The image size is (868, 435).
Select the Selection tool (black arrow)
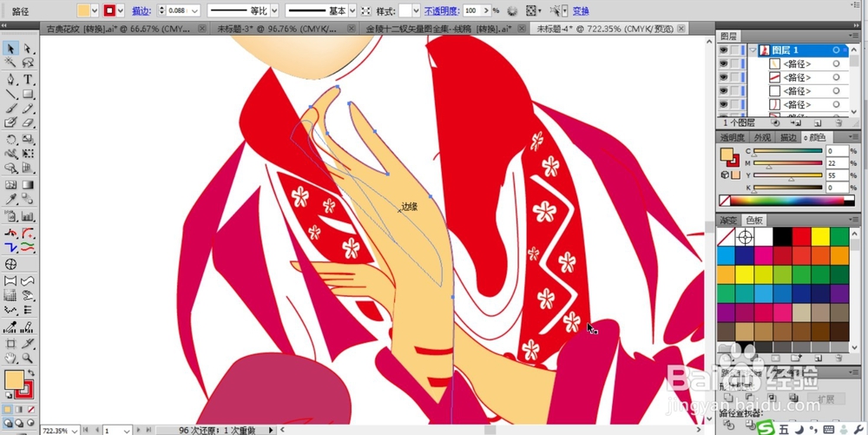click(10, 49)
